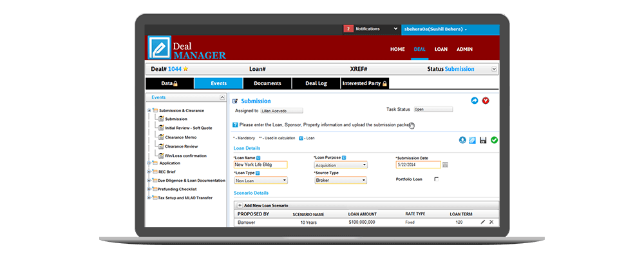The width and height of the screenshot is (644, 258).
Task: Switch to the Interested Party tab
Action: [x=365, y=84]
